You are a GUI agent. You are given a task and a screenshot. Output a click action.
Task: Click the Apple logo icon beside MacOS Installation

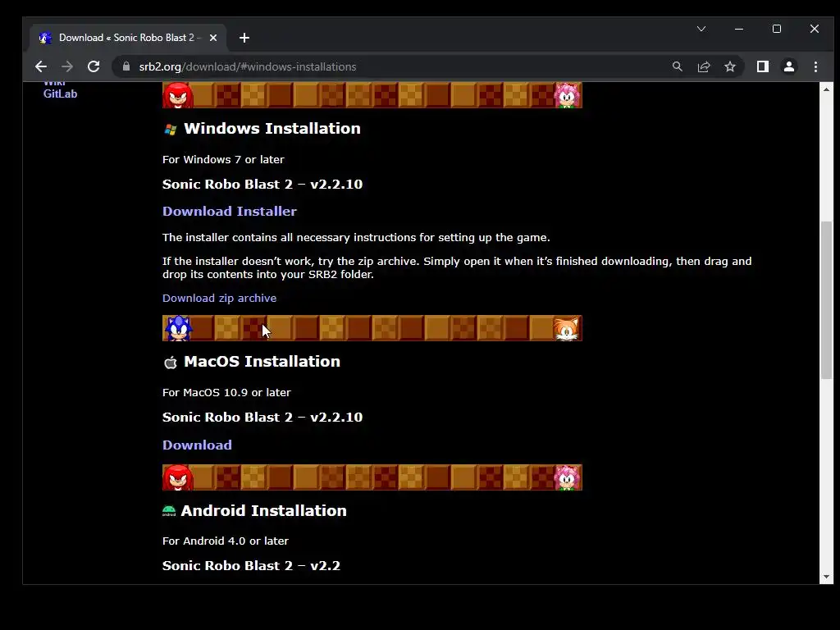tap(171, 363)
